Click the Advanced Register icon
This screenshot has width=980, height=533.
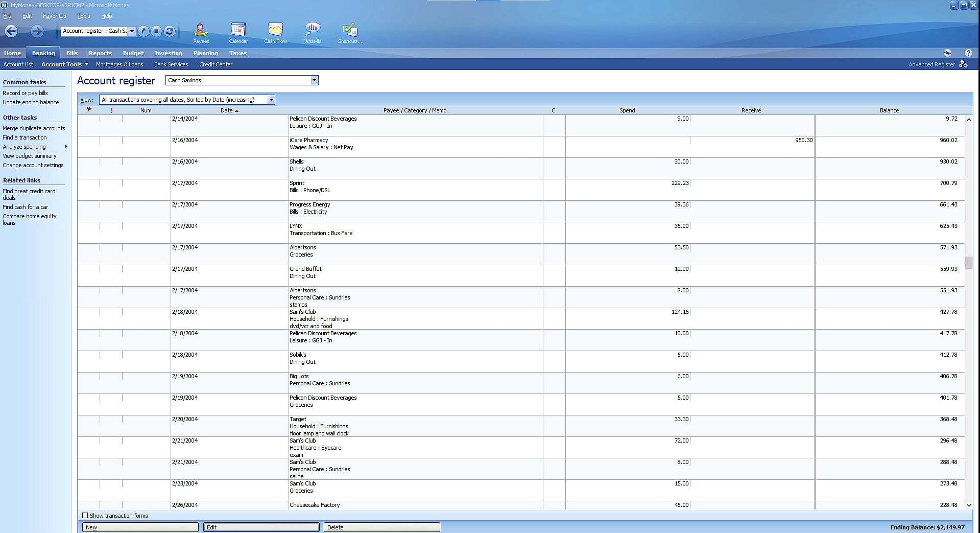point(963,64)
